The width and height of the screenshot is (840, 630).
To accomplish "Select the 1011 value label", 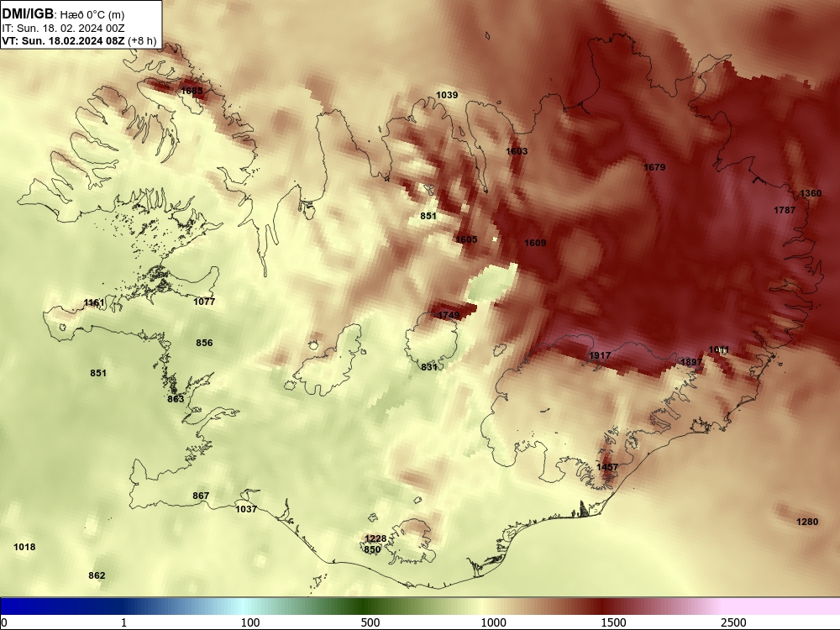I will (718, 349).
